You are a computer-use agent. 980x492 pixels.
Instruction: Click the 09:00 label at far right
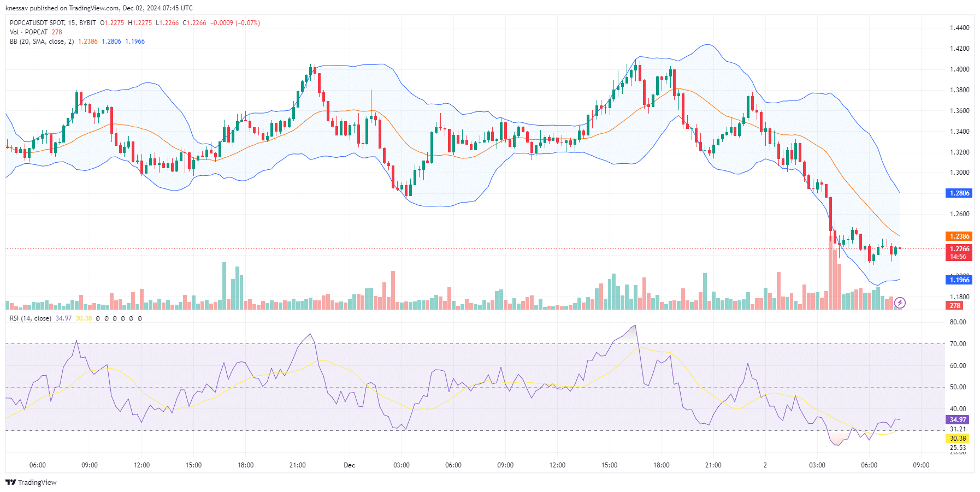(x=921, y=465)
